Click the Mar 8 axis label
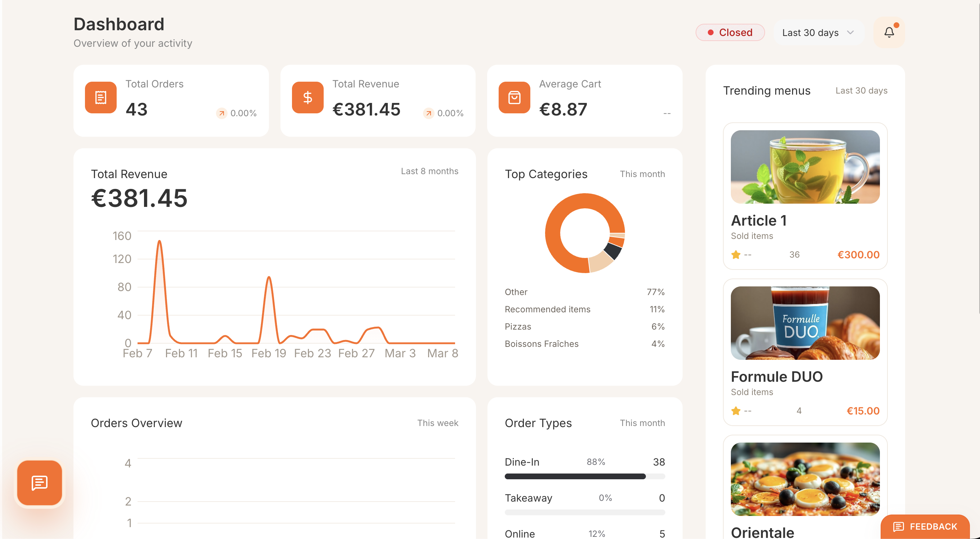 [x=442, y=353]
